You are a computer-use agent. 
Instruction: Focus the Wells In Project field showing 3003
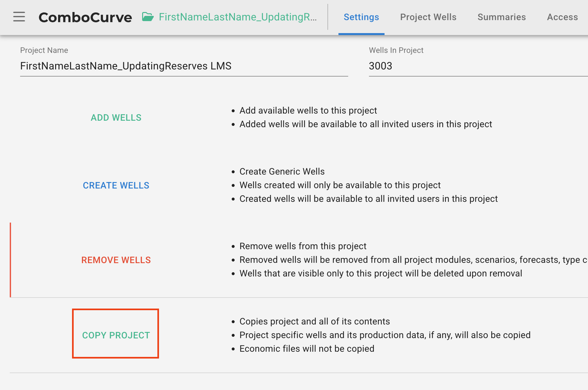477,66
